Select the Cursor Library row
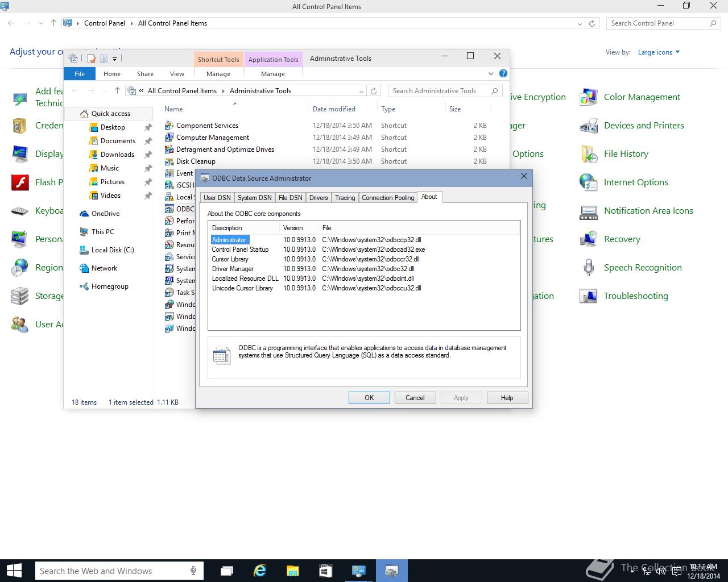This screenshot has height=582, width=728. click(364, 259)
